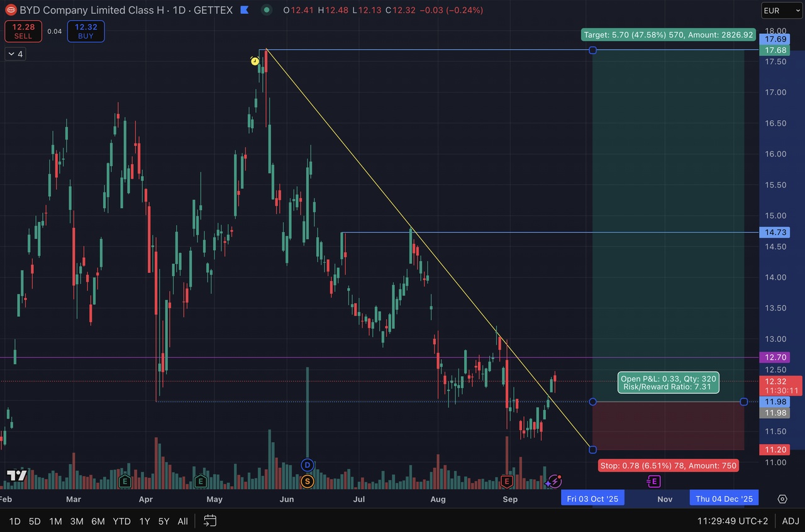Click the purple lightning bolt marker icon
This screenshot has width=805, height=532.
(554, 482)
